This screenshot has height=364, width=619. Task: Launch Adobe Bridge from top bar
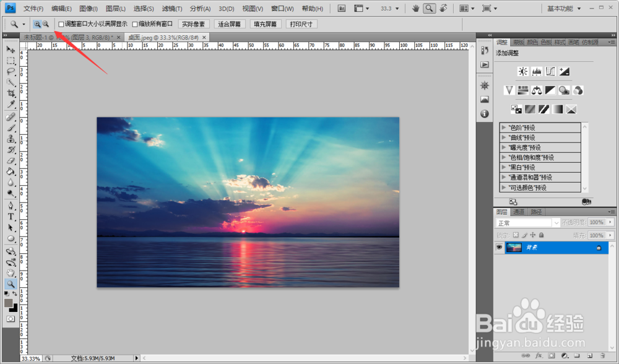point(342,8)
